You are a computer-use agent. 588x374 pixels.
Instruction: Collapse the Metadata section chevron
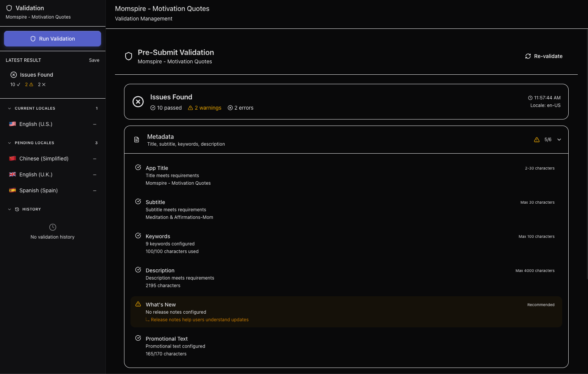[559, 140]
